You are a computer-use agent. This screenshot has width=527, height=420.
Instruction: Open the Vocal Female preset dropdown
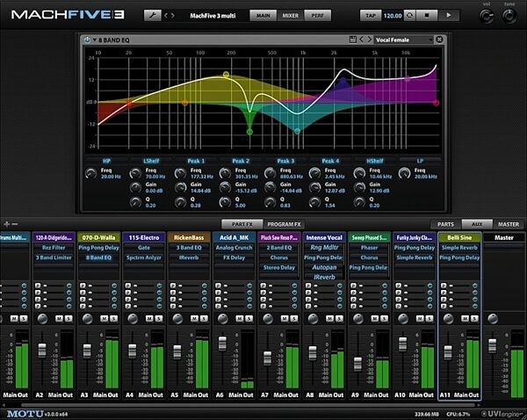click(403, 40)
